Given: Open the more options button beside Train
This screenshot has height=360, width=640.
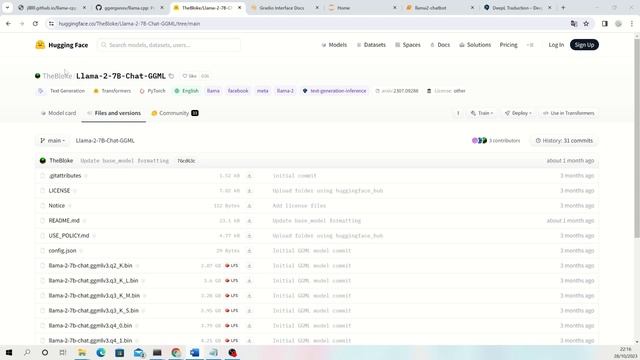Looking at the screenshot, I should click(458, 113).
